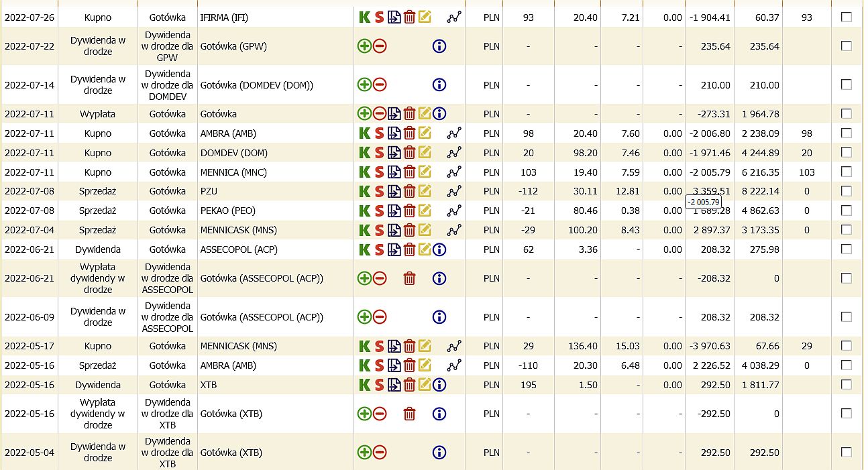Click the green plus icon in the Gotówka (DOMDEV (DOM)) row
This screenshot has height=470, width=868.
[x=364, y=85]
